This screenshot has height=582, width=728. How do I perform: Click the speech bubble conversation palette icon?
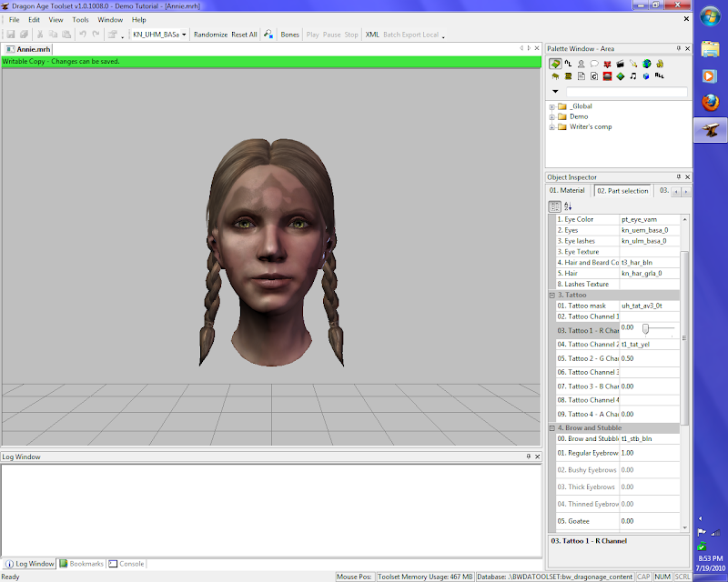click(593, 64)
